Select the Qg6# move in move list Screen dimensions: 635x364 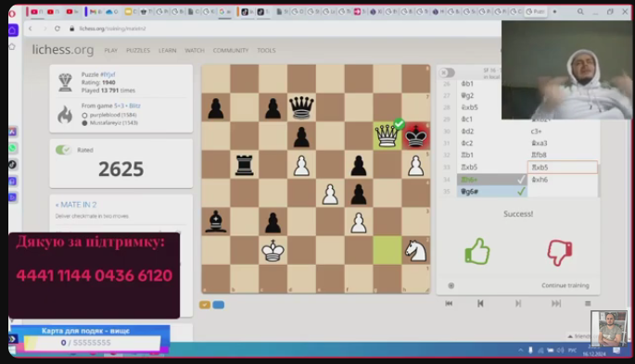pyautogui.click(x=492, y=192)
